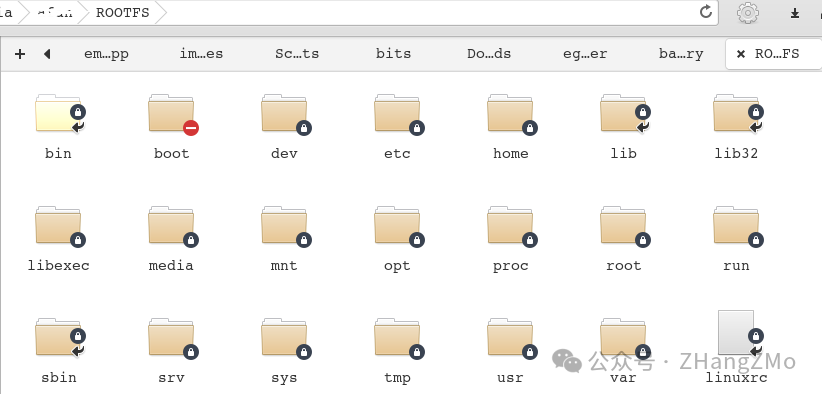The image size is (822, 394).
Task: Click the proc folder name label
Action: (511, 266)
